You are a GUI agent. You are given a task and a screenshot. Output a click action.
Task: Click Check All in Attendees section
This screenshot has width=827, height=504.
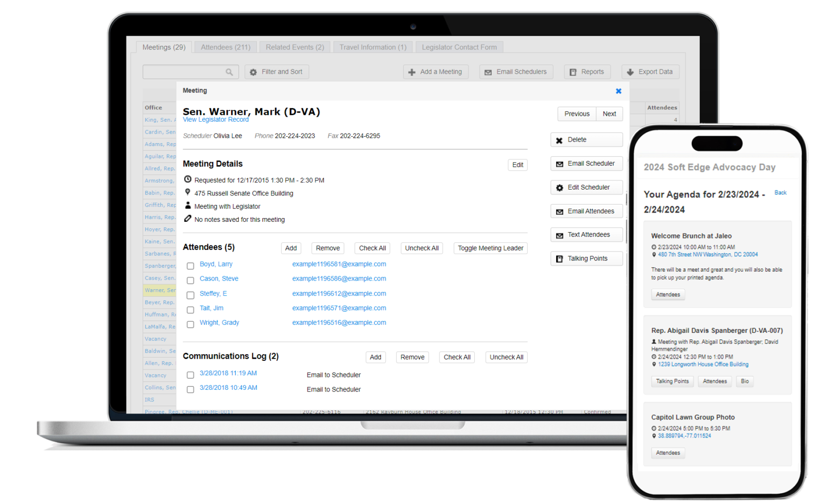373,248
